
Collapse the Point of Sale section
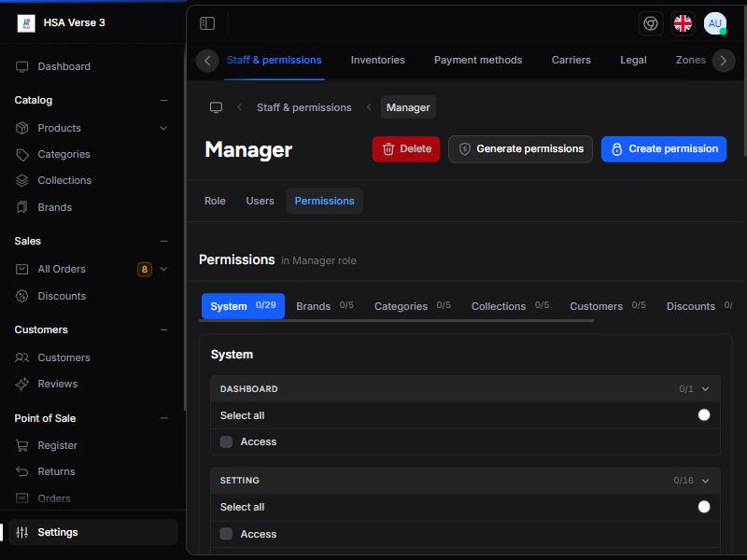pyautogui.click(x=164, y=418)
